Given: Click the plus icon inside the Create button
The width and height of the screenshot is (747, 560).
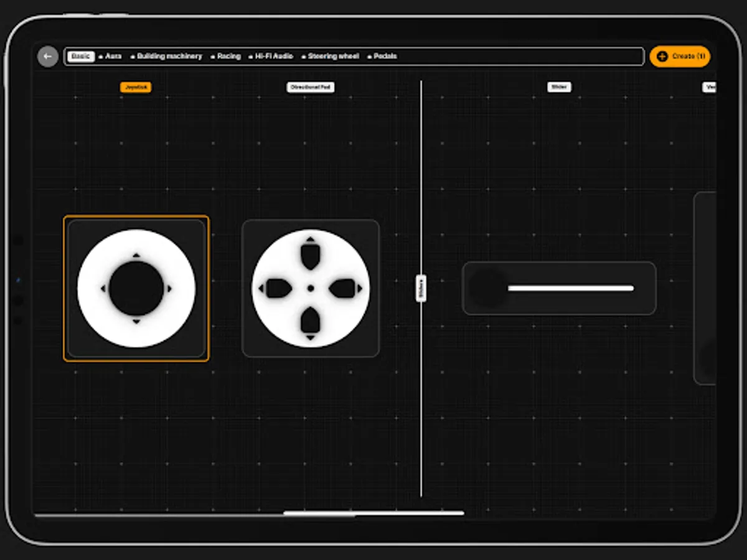Looking at the screenshot, I should coord(661,56).
